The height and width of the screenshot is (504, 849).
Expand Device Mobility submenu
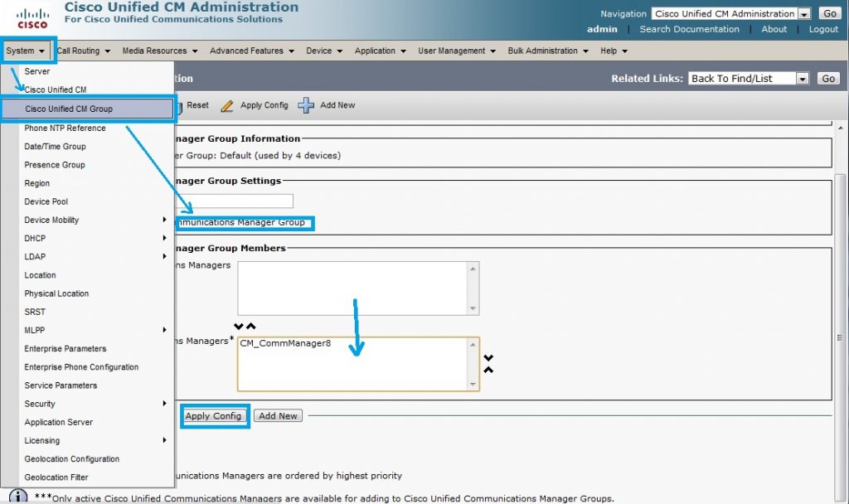click(95, 220)
